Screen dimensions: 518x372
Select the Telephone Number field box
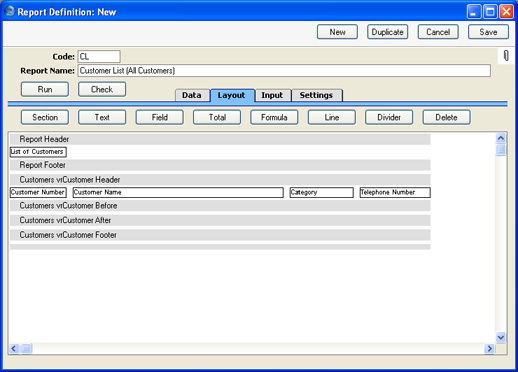click(395, 192)
